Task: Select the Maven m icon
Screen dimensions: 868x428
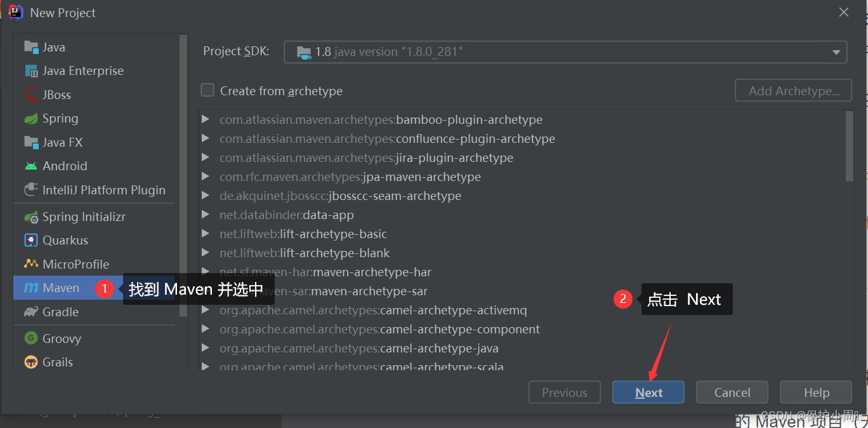Action: (31, 288)
